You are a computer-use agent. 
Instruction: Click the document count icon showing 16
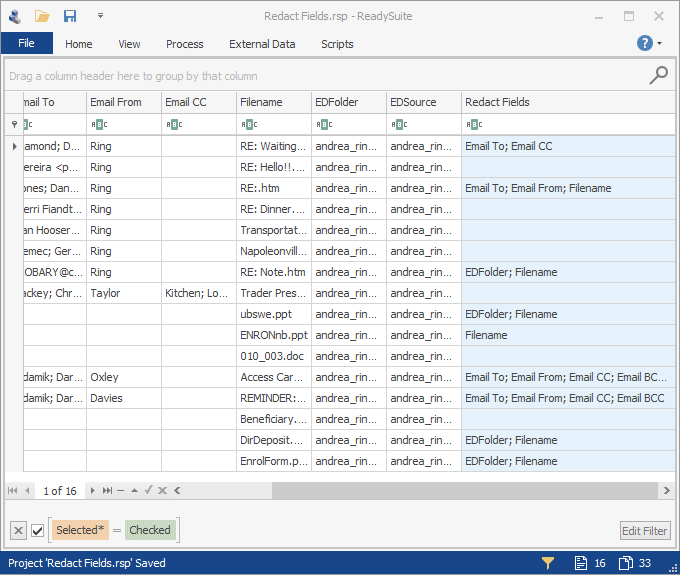click(579, 563)
